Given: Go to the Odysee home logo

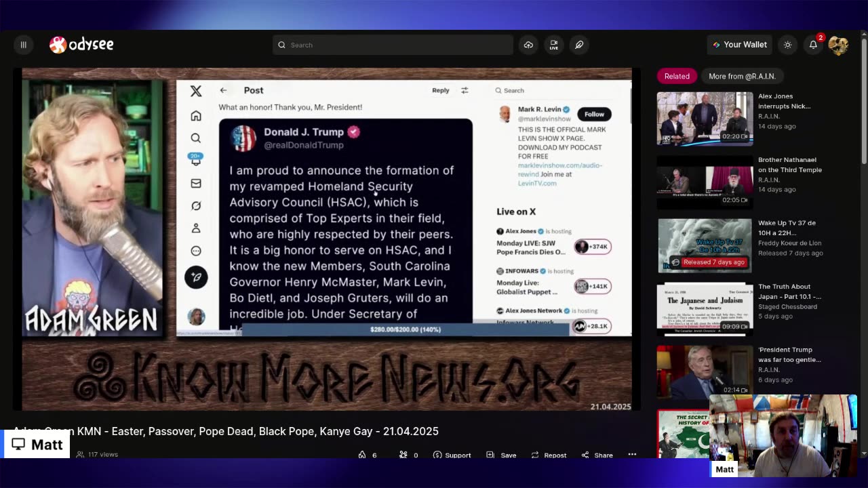Looking at the screenshot, I should click(x=81, y=45).
